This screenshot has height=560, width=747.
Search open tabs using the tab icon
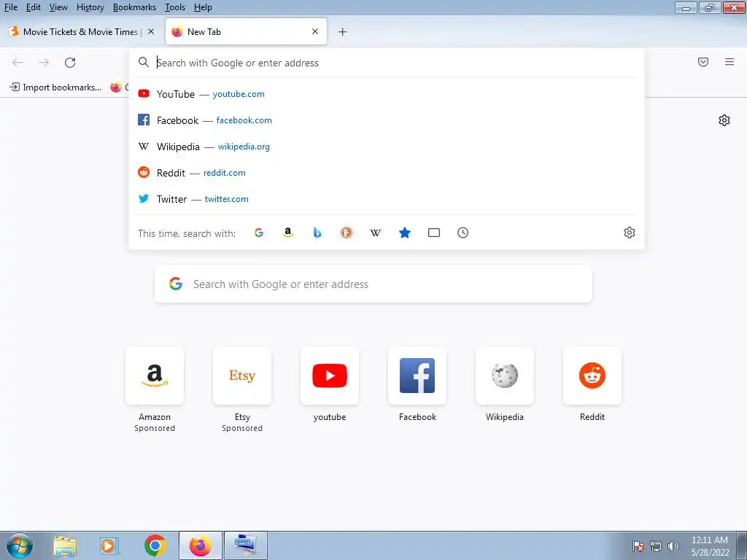[x=434, y=233]
